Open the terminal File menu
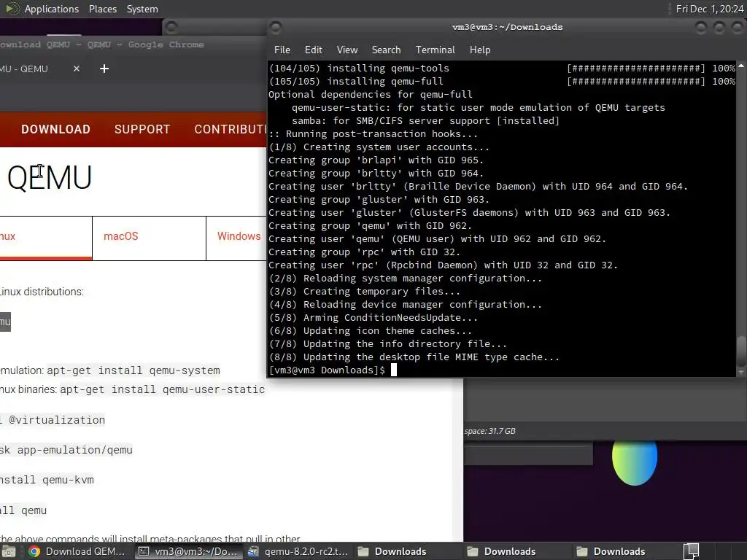The width and height of the screenshot is (747, 560). click(282, 50)
